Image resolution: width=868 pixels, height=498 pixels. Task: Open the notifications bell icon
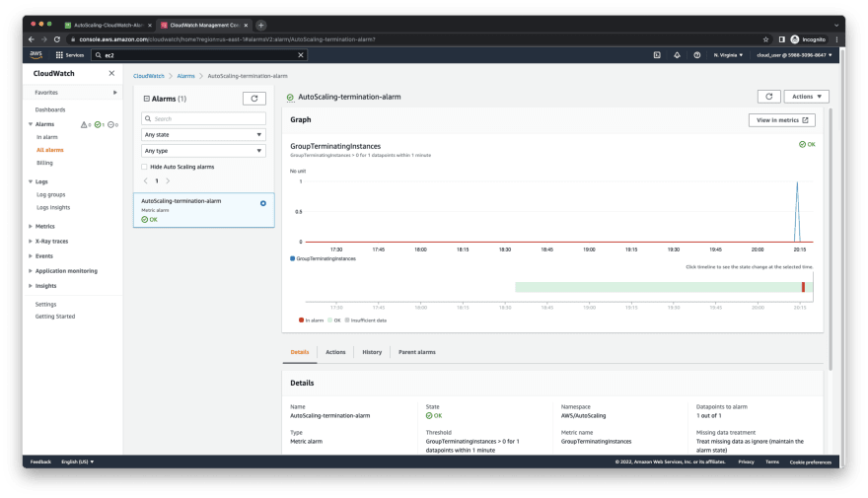[677, 55]
